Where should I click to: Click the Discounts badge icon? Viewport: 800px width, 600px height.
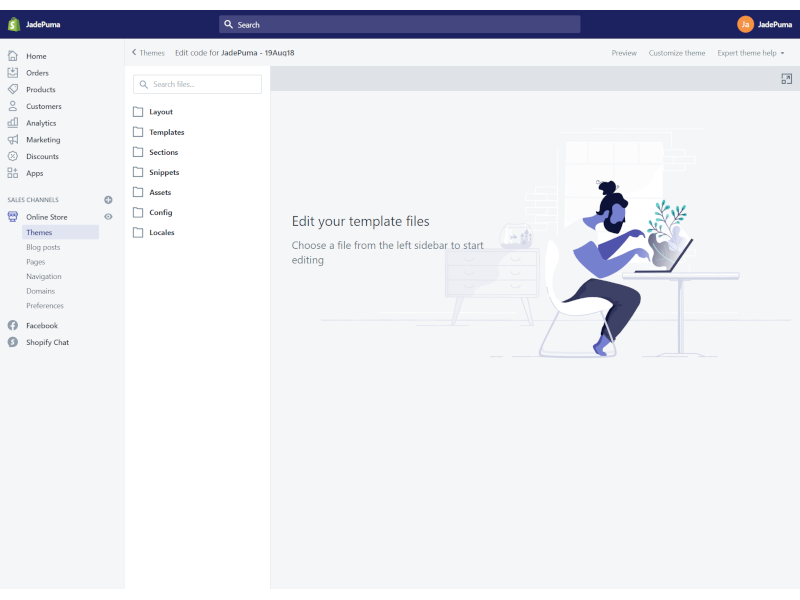[x=13, y=156]
